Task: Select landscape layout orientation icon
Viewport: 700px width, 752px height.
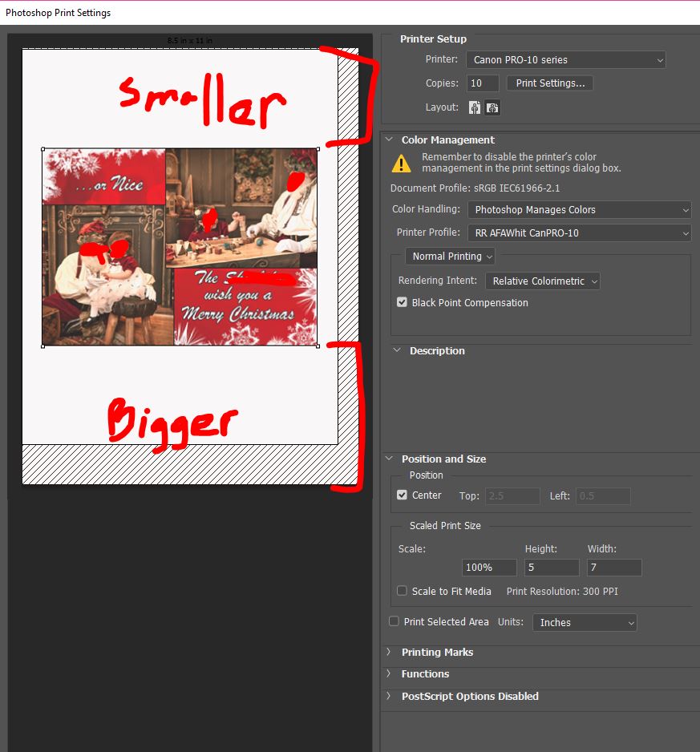Action: coord(492,107)
